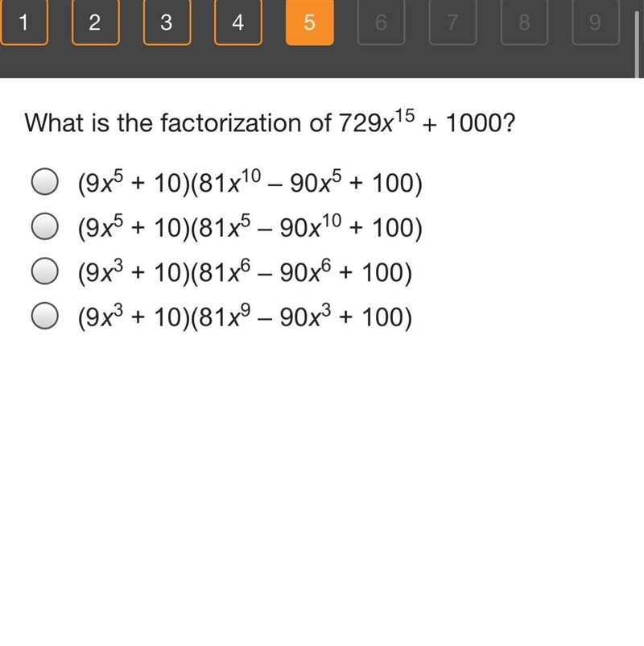Viewport: 644px width, 646px height.
Task: Open the disabled question 9 tab
Action: coord(596,23)
